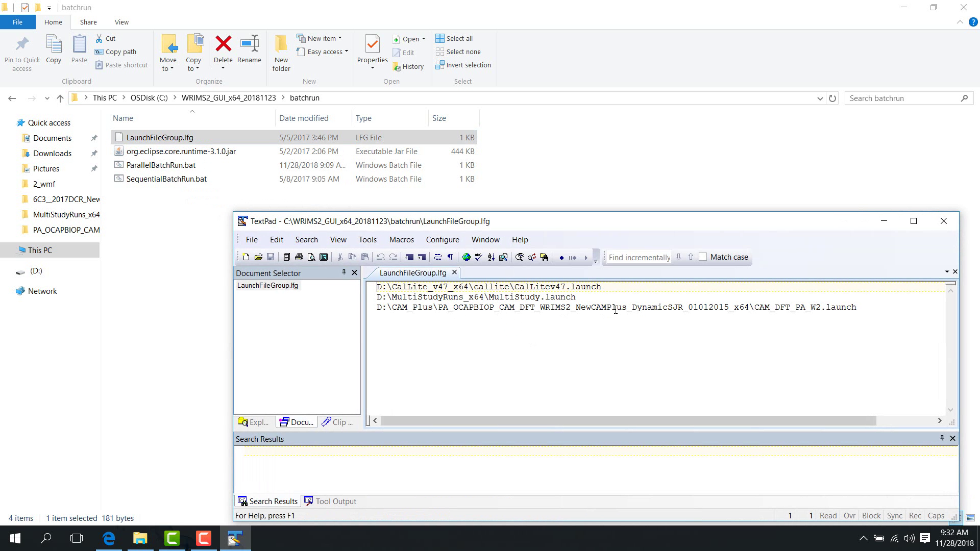Open Find in Files binoculars icon
The image size is (980, 551).
point(544,257)
